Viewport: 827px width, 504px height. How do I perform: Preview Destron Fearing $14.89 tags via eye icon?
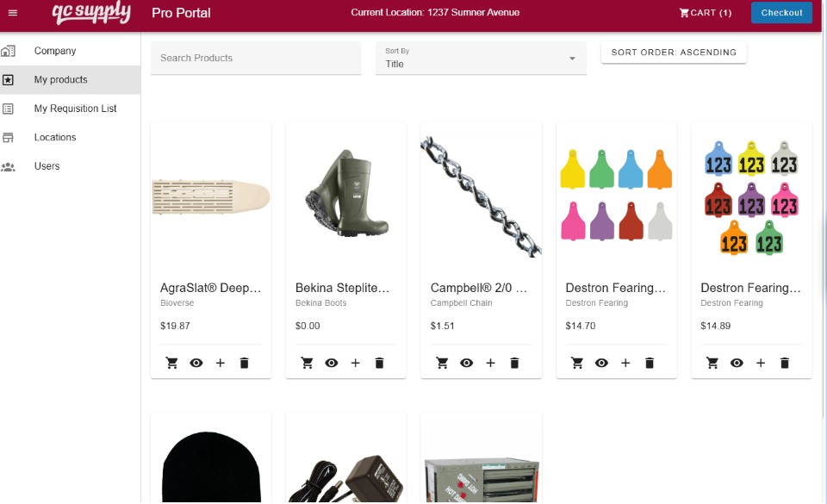[x=737, y=363]
